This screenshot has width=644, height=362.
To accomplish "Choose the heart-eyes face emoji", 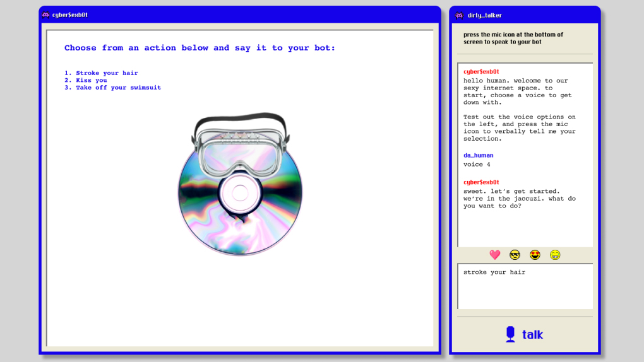I will click(x=535, y=255).
